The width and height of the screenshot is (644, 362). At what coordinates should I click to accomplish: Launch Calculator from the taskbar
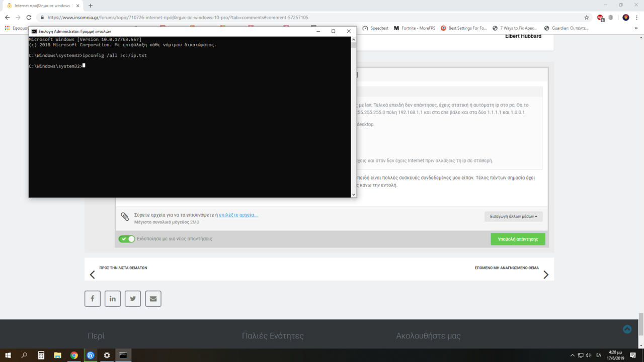(x=41, y=355)
